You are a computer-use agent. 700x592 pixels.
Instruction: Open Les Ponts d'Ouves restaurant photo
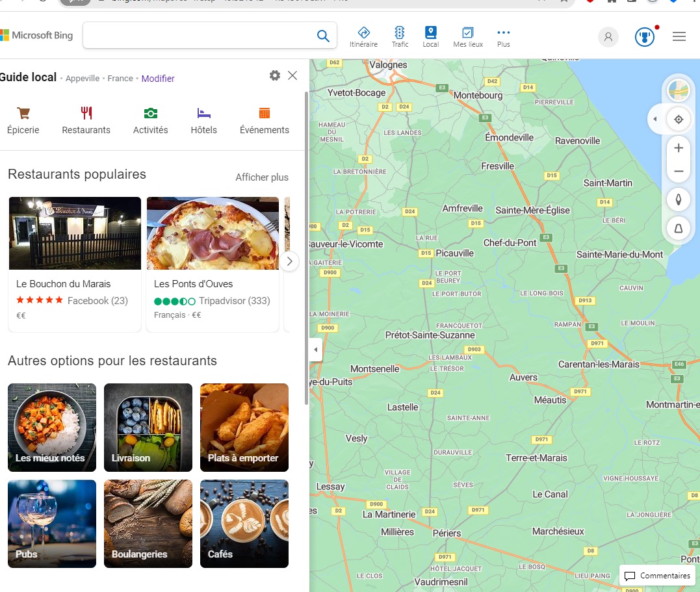(x=213, y=233)
